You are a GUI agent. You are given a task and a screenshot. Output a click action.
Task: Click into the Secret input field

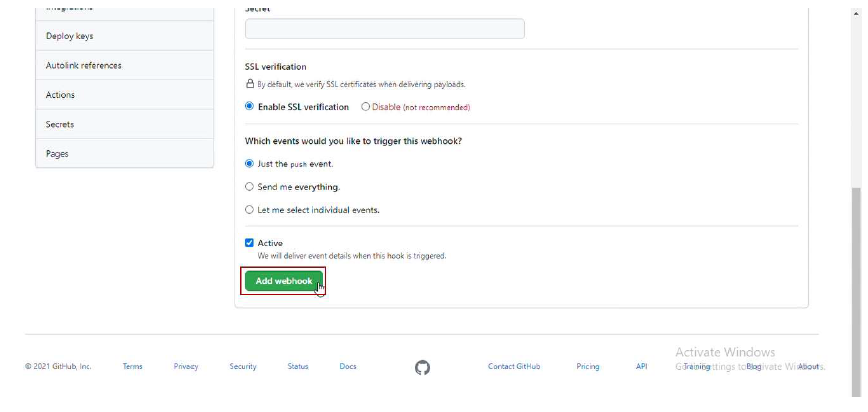(x=385, y=29)
